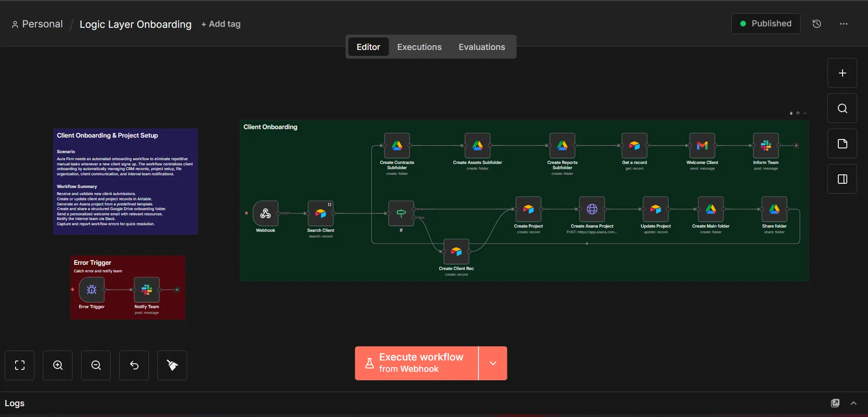Open the Welcome Client Gmail node

tap(702, 146)
